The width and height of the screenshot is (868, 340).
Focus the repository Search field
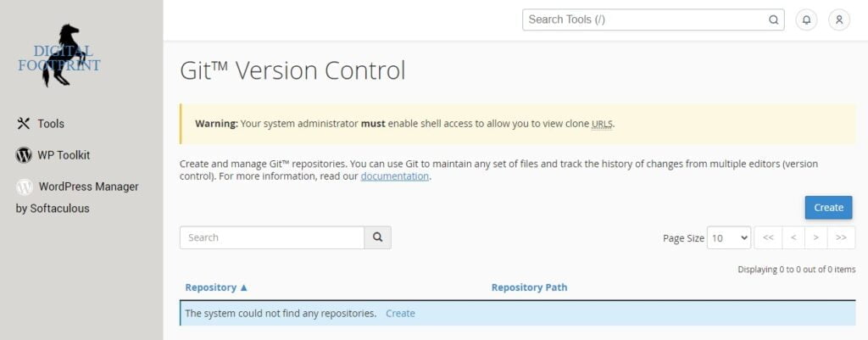click(272, 237)
